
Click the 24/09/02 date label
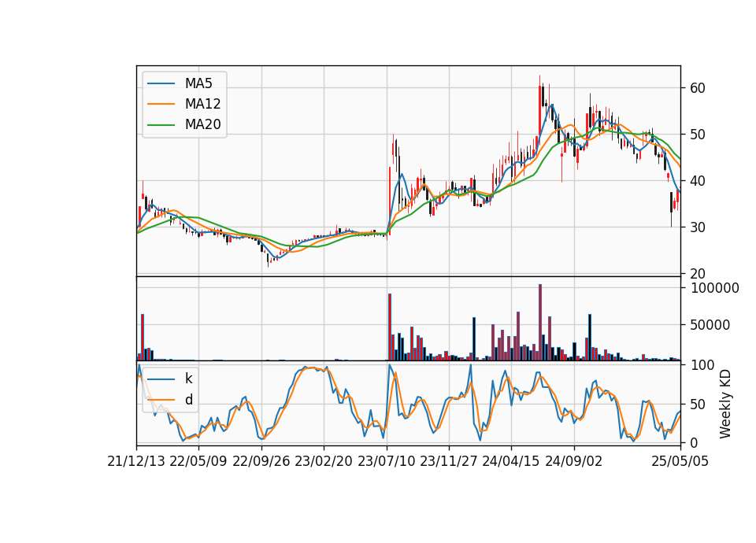[x=574, y=461]
